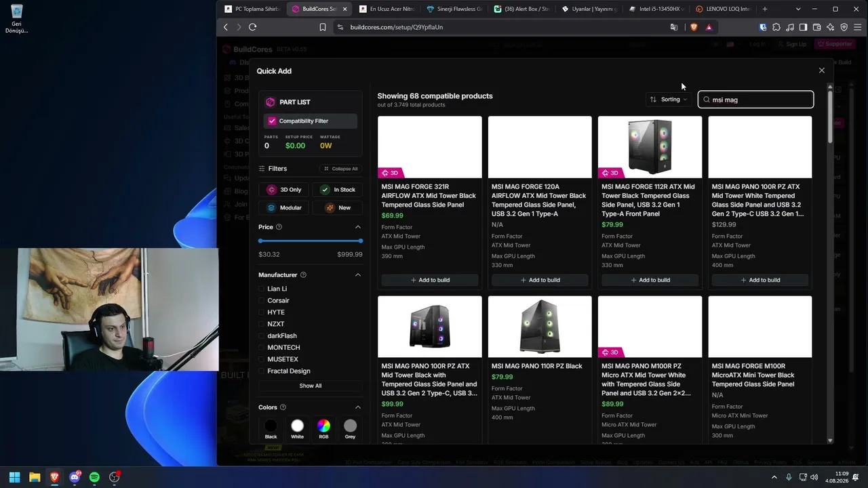Toggle the browser sidebar panel icon

pyautogui.click(x=803, y=27)
